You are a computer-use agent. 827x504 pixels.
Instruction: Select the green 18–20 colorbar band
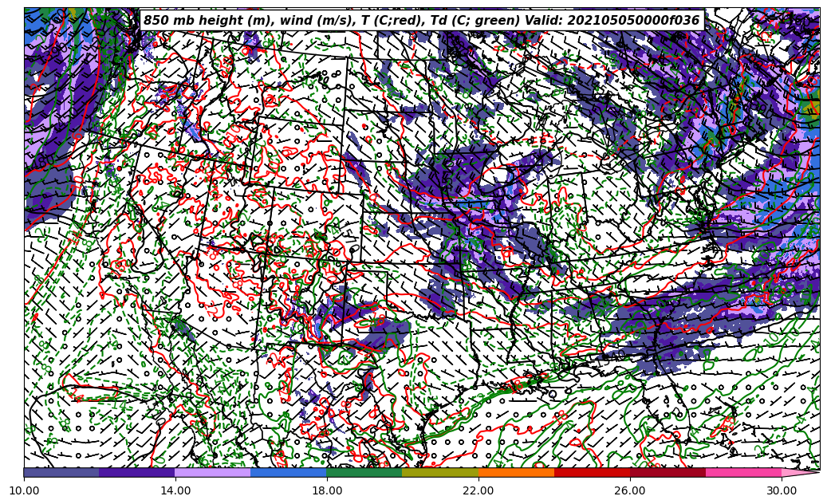click(364, 472)
